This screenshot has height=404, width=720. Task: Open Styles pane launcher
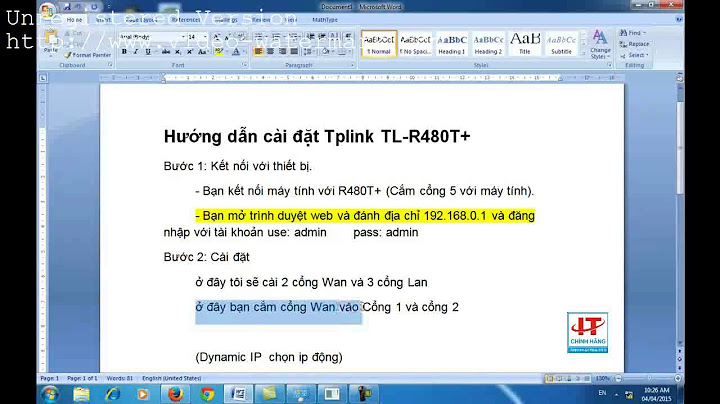tap(610, 65)
